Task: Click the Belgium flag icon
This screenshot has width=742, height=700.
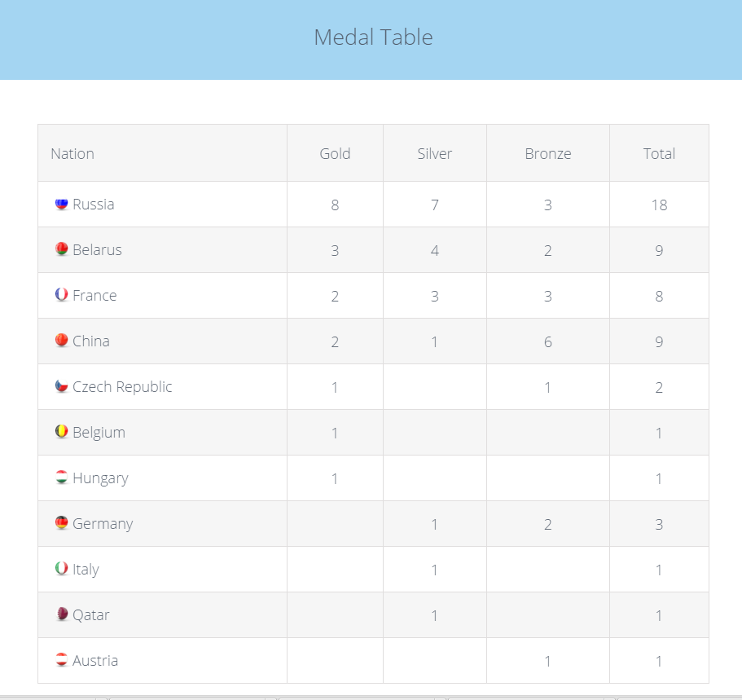Action: [x=62, y=432]
